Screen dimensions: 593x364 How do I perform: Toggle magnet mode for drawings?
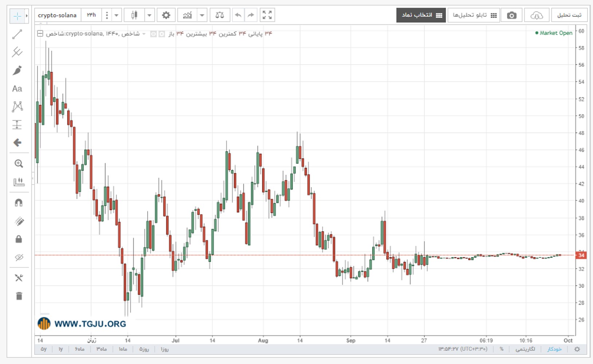point(19,203)
